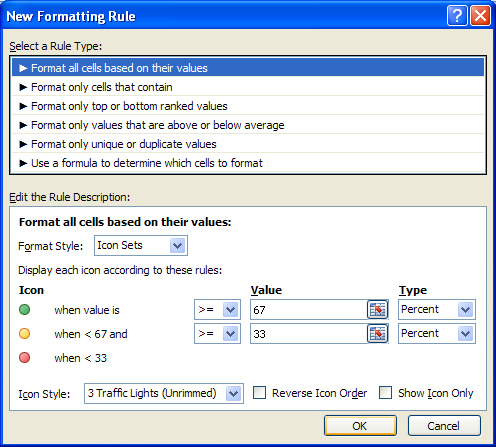Screen dimensions: 496x447
Task: Click range selector icon for value 33
Action: (377, 334)
